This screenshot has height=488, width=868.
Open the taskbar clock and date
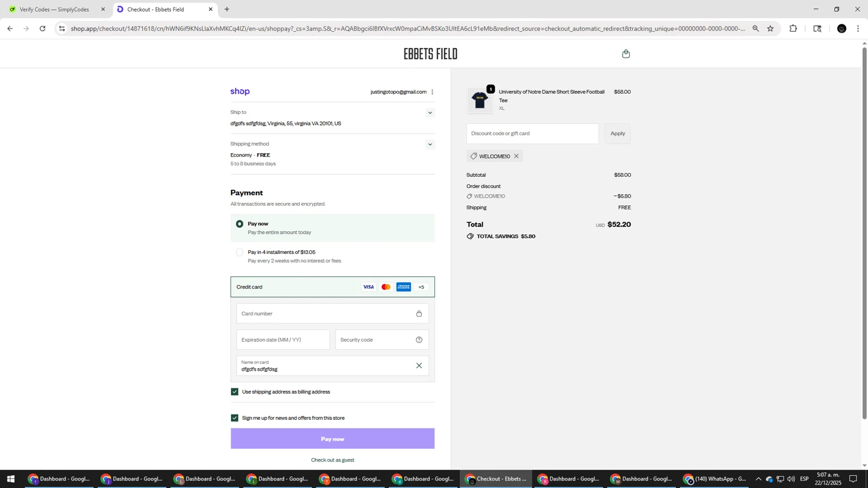tap(828, 479)
